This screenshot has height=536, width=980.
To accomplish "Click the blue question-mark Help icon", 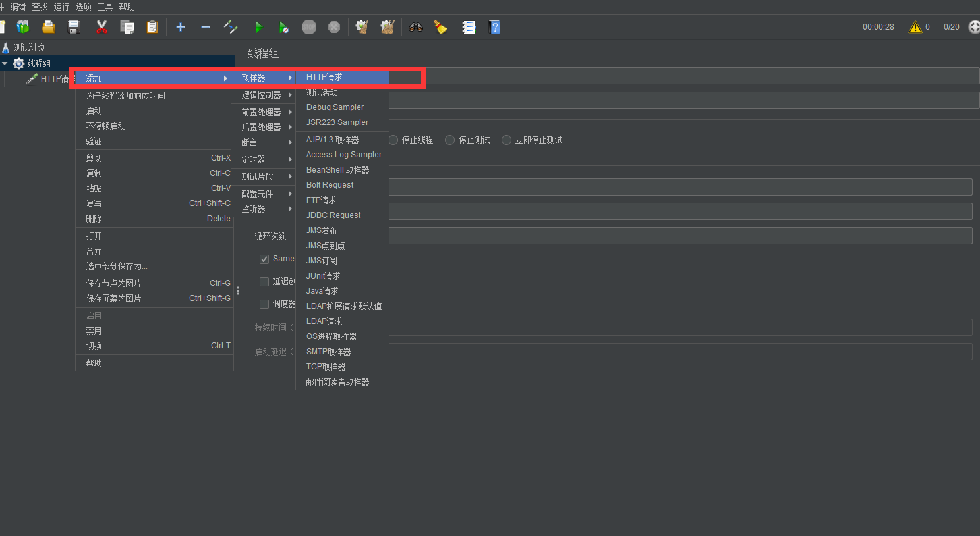I will [494, 27].
